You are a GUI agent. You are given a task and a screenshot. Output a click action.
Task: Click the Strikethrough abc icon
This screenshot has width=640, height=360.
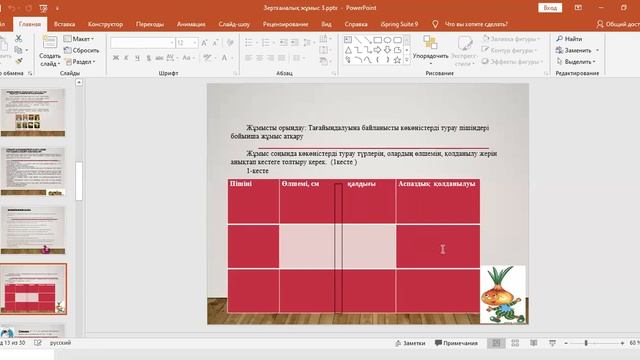[159, 58]
